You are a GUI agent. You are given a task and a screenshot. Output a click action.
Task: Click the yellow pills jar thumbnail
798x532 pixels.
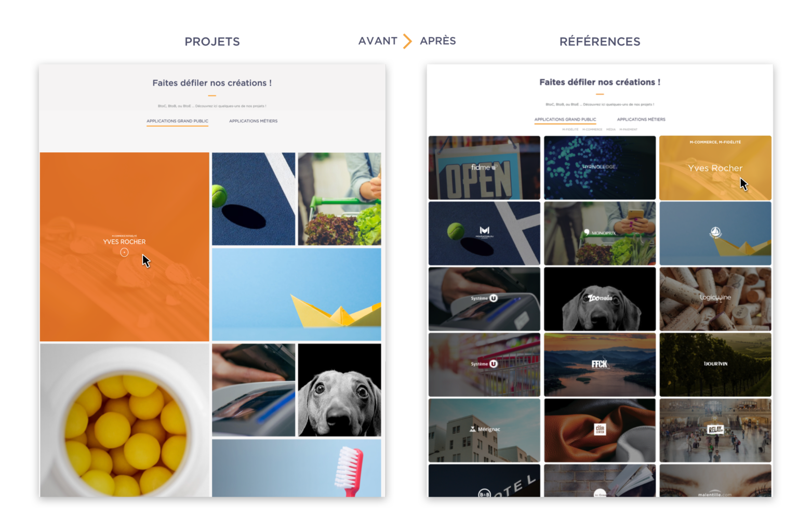[125, 420]
